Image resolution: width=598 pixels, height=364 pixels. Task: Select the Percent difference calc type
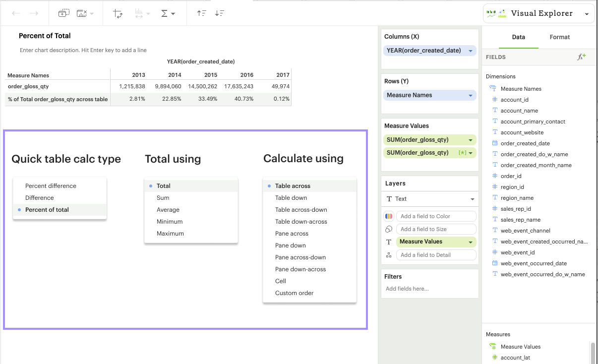pyautogui.click(x=51, y=186)
